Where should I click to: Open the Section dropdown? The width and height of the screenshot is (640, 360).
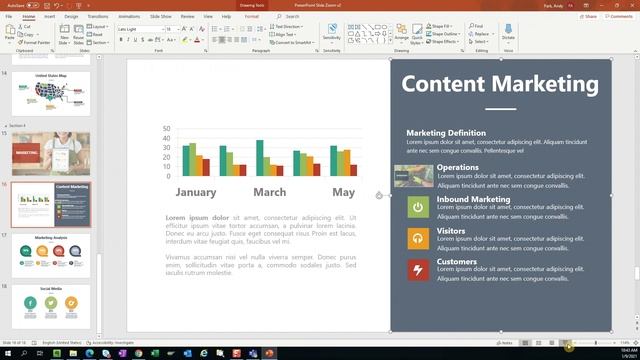(x=98, y=42)
